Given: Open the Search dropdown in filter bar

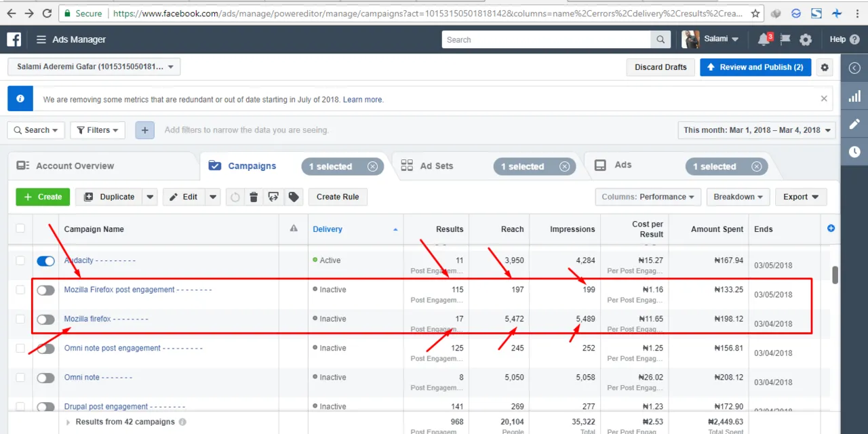Looking at the screenshot, I should (36, 130).
